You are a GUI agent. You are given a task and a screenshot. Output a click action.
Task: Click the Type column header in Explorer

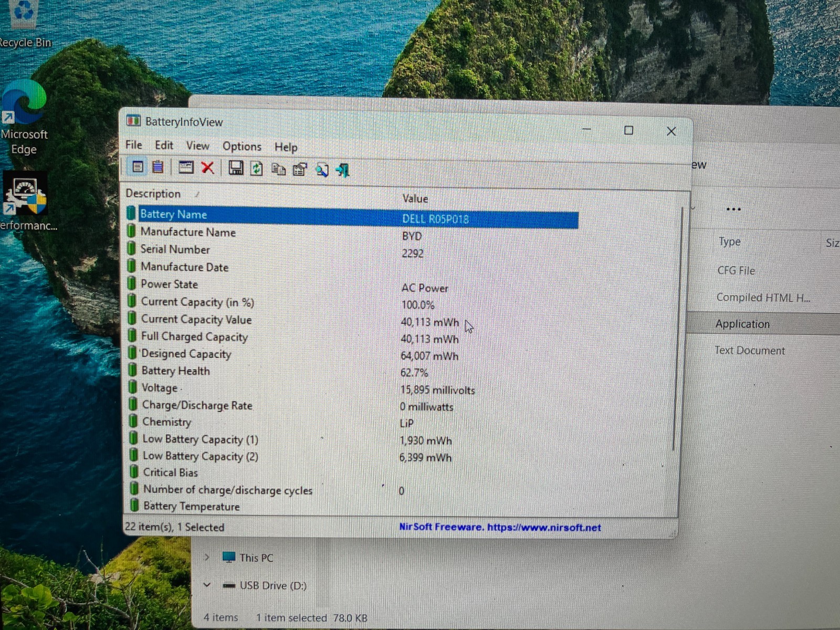(x=730, y=241)
